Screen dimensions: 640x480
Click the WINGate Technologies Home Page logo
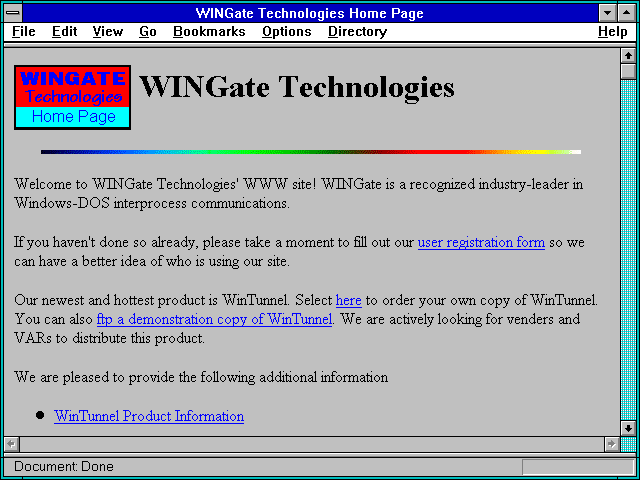(x=73, y=98)
